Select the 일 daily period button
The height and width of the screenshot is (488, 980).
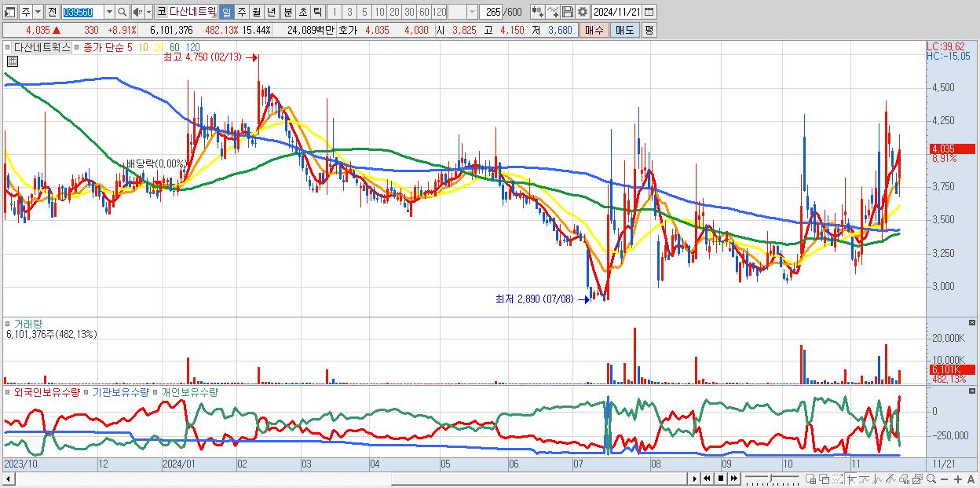tap(226, 12)
